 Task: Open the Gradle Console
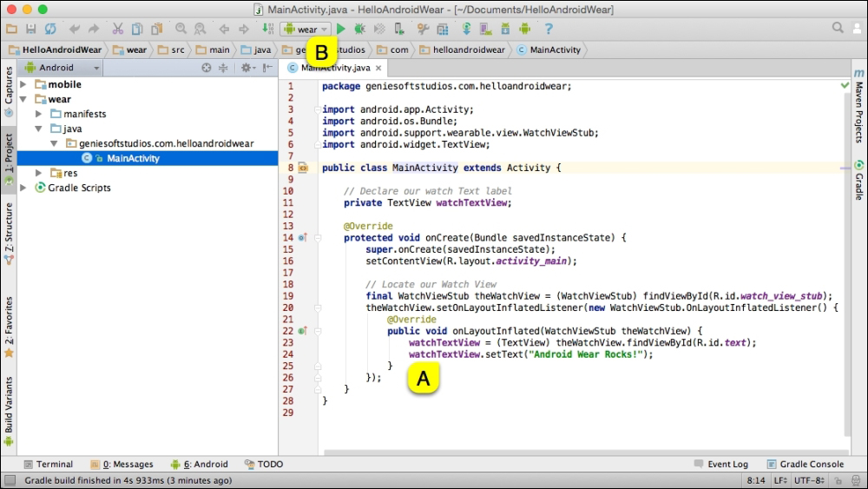tap(806, 464)
